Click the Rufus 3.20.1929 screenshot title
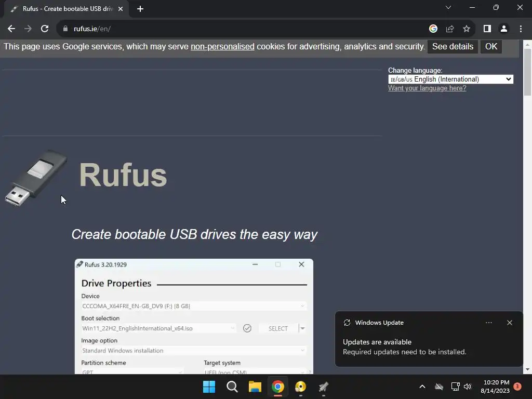Viewport: 532px width, 399px height. click(105, 264)
